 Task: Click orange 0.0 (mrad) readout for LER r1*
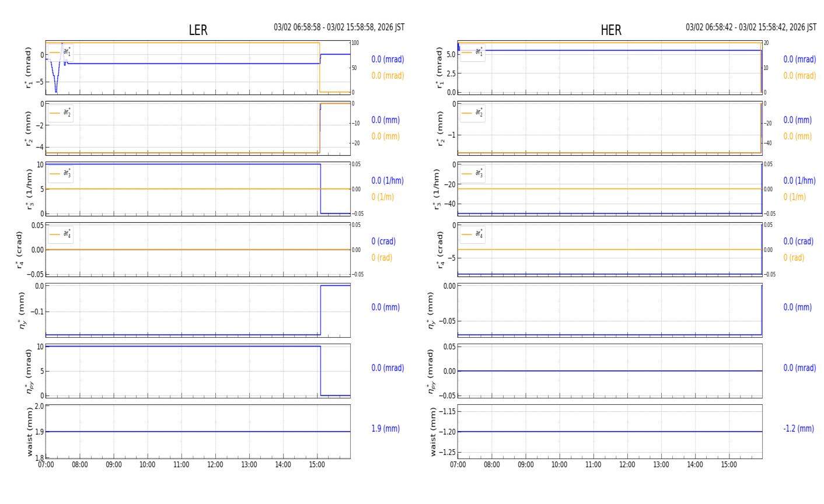click(387, 76)
